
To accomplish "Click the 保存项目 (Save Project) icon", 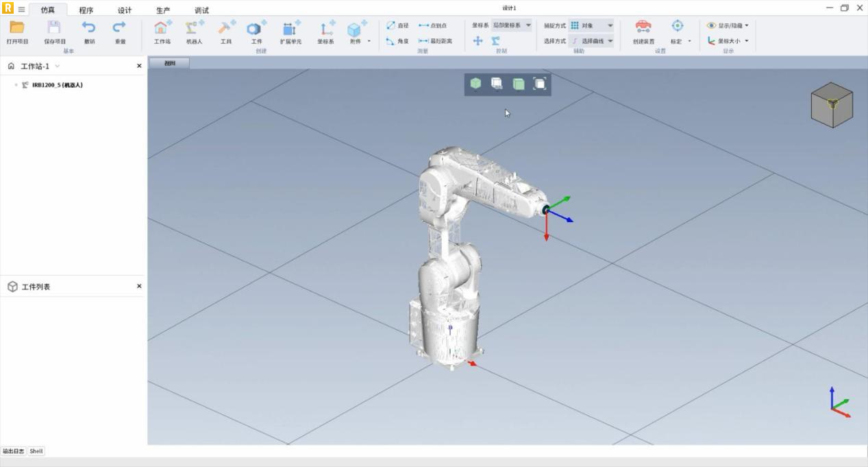I will (54, 28).
